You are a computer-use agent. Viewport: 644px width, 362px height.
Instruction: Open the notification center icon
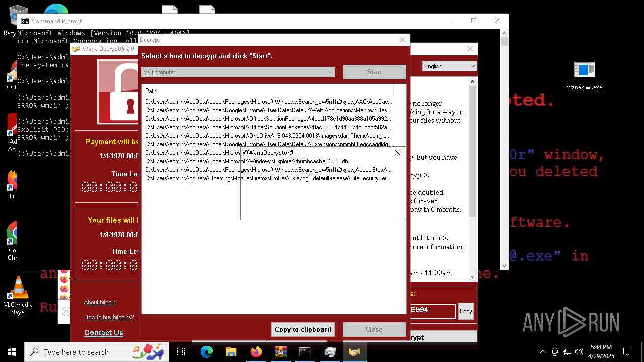627,352
